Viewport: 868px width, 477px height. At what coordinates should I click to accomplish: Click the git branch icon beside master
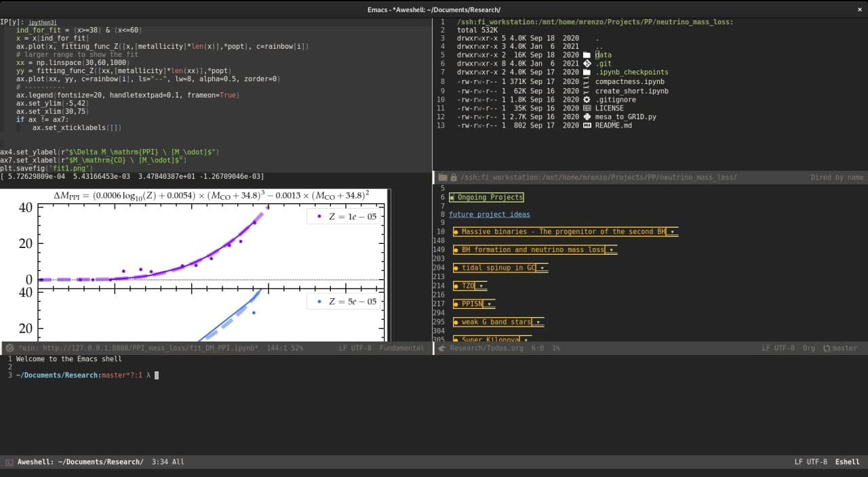point(827,348)
